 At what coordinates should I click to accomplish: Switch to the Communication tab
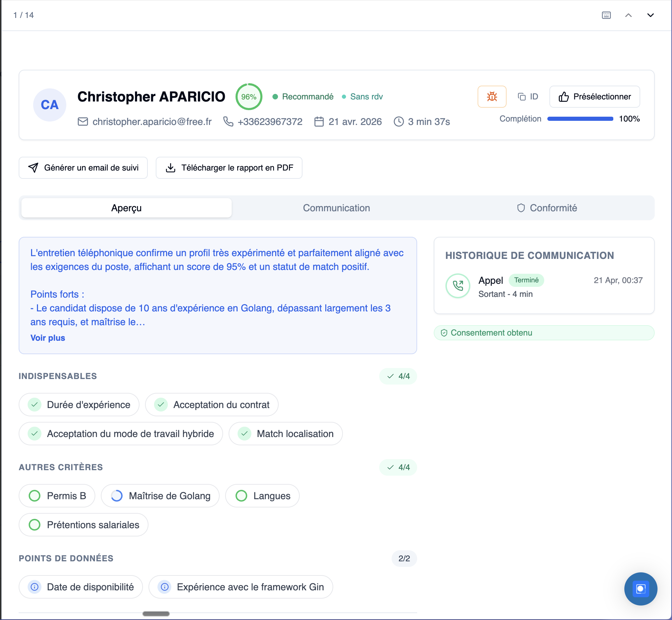click(x=336, y=208)
